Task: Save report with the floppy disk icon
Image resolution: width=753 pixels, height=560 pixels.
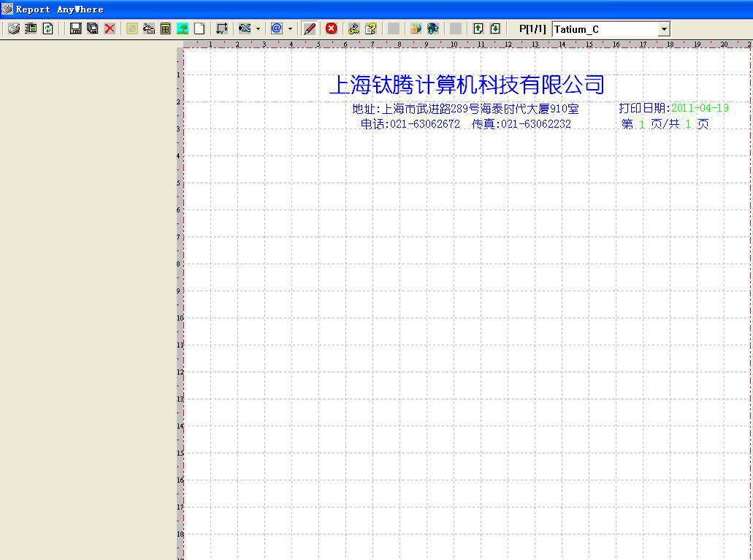Action: pos(75,28)
